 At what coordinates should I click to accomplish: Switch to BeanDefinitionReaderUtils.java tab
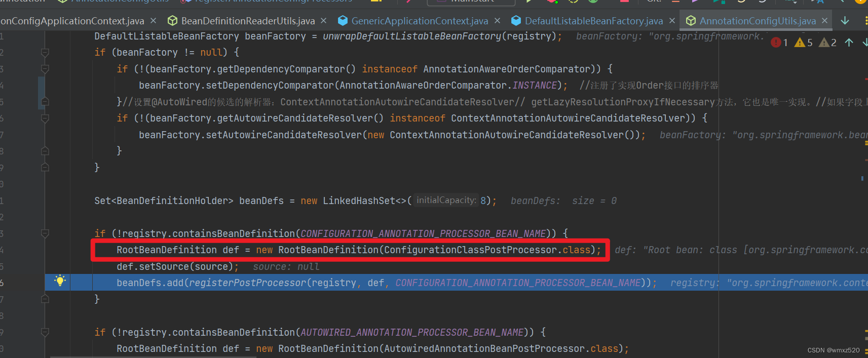pos(248,21)
